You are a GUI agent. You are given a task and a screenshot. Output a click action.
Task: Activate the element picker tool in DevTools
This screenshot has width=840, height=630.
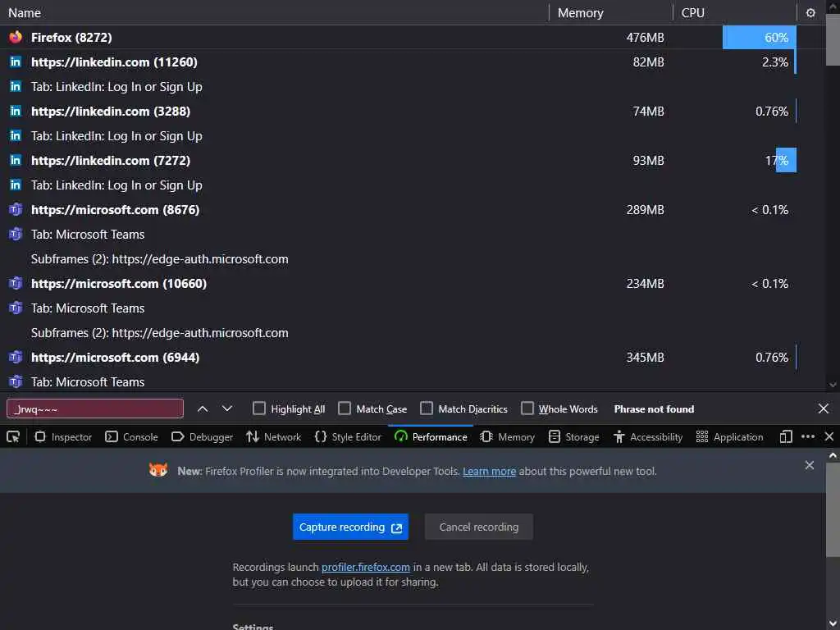click(13, 437)
